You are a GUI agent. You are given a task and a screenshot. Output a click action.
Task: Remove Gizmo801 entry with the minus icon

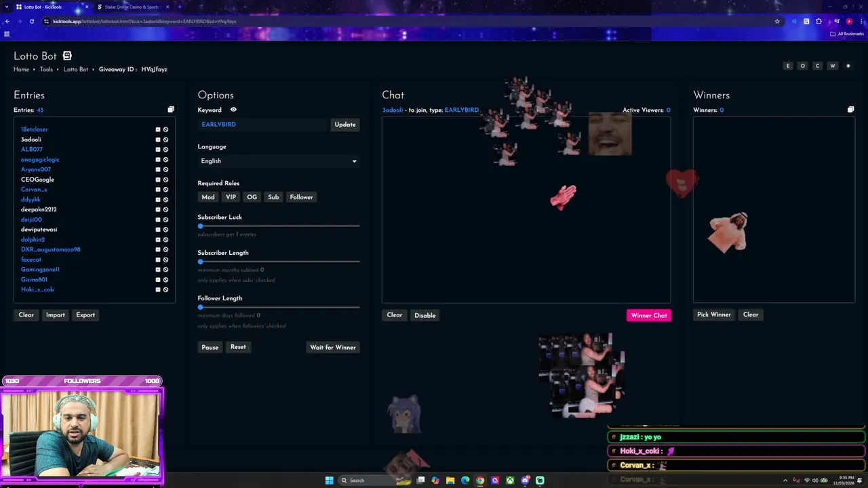[x=158, y=279]
